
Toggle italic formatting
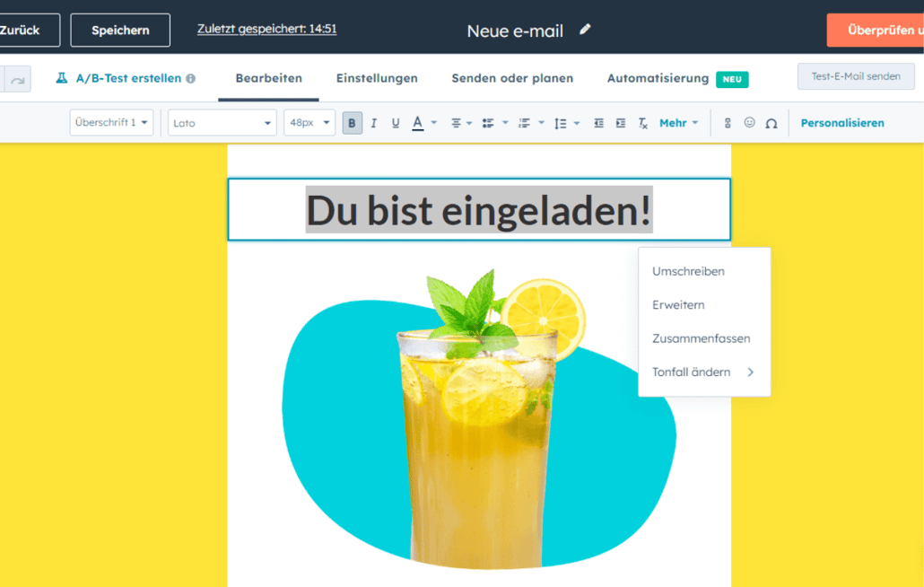[373, 122]
